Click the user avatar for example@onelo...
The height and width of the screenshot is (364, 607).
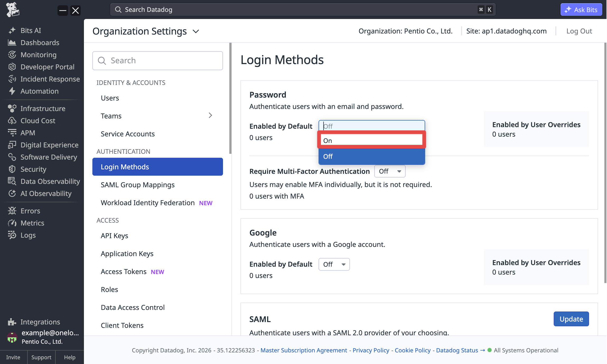point(12,337)
